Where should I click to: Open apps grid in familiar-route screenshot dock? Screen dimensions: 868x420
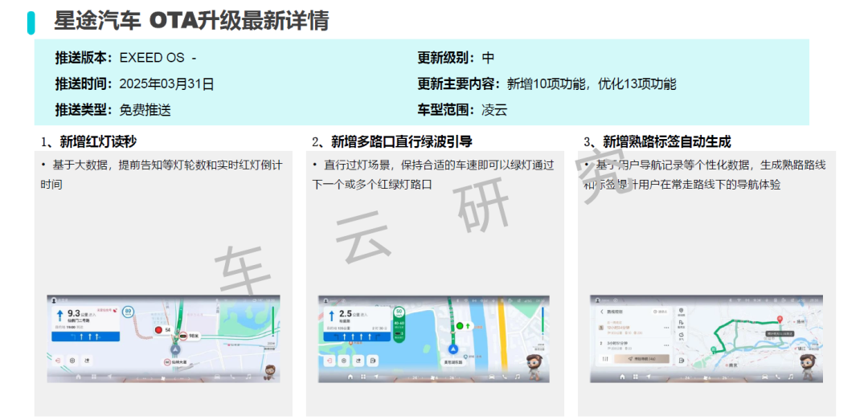(x=636, y=377)
